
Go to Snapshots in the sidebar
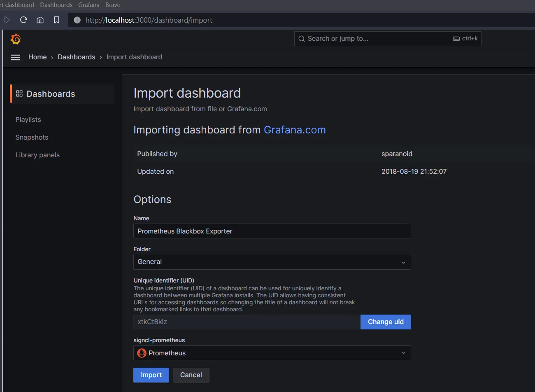(32, 137)
